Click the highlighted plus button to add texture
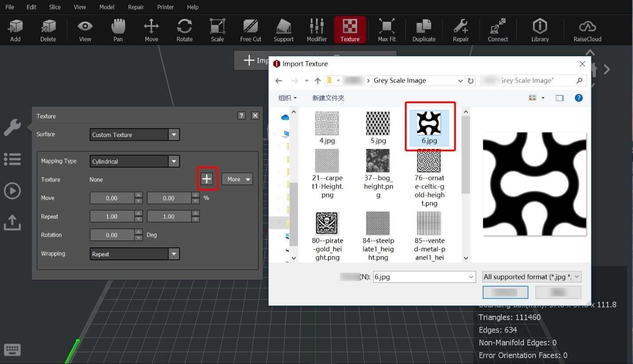633x364 pixels. tap(207, 179)
